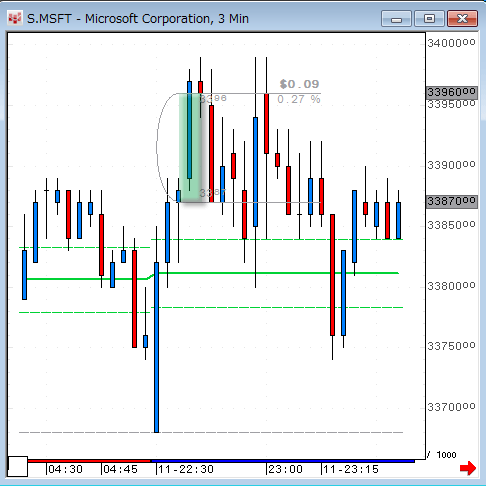Click the 04:45 time axis label
This screenshot has height=486, width=486.
click(x=120, y=469)
